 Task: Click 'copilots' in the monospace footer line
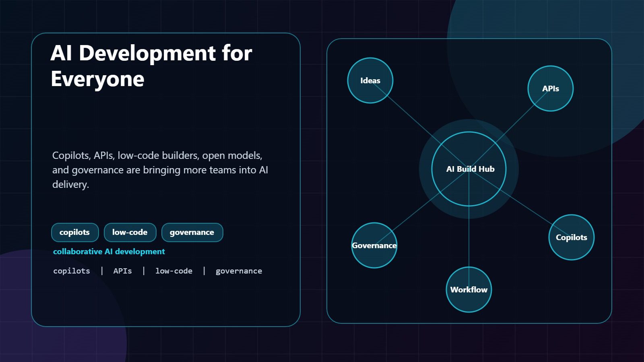click(x=72, y=271)
